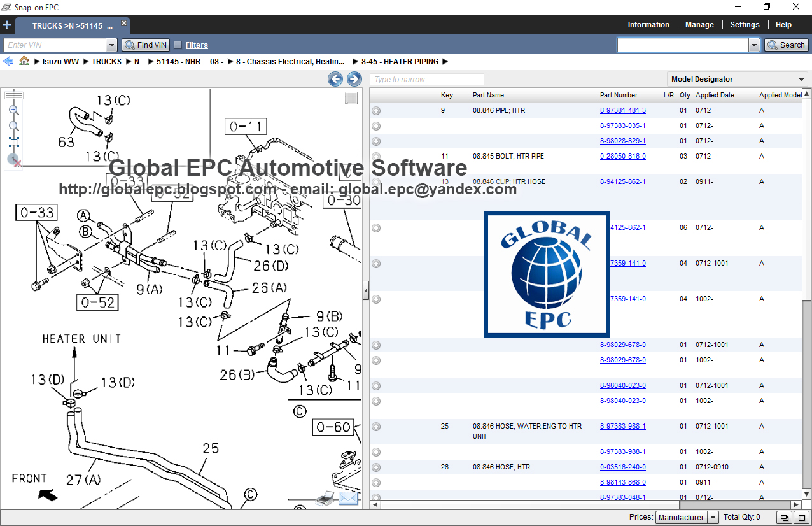Focus the top-right search text field

pos(683,45)
